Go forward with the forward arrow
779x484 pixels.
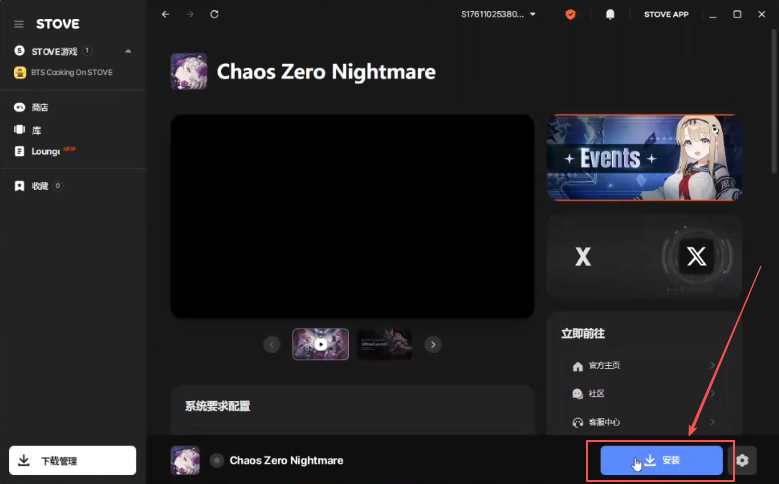(x=190, y=14)
